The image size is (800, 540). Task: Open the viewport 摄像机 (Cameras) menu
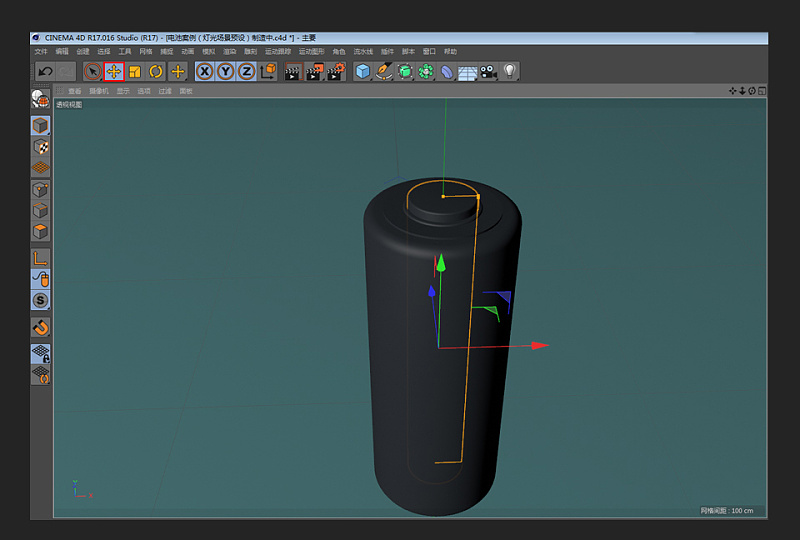click(x=98, y=91)
